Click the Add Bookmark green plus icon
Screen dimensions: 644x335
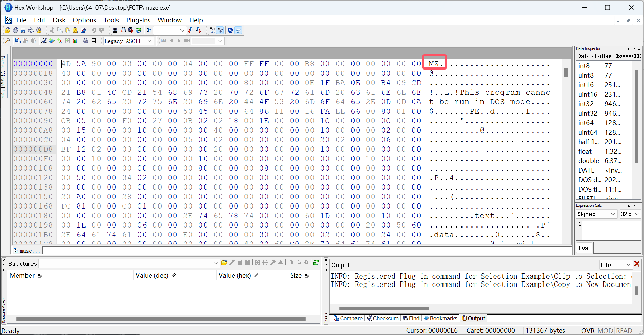click(x=51, y=41)
